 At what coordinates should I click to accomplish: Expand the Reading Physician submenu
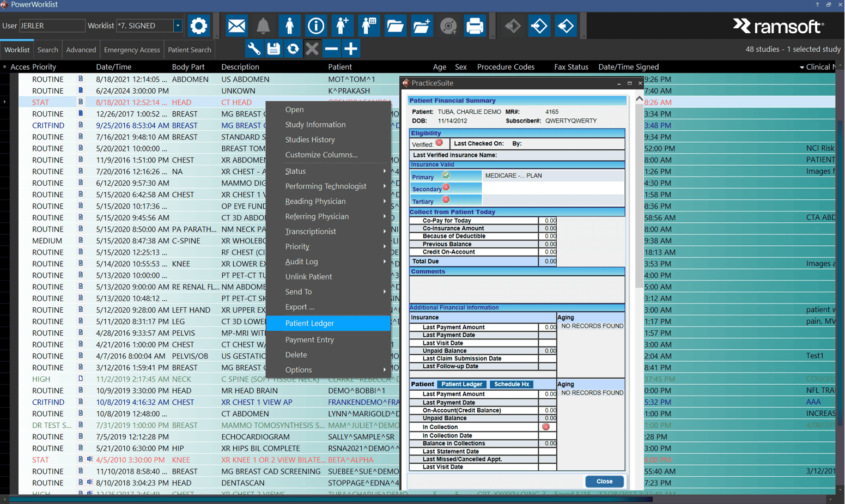click(x=328, y=201)
